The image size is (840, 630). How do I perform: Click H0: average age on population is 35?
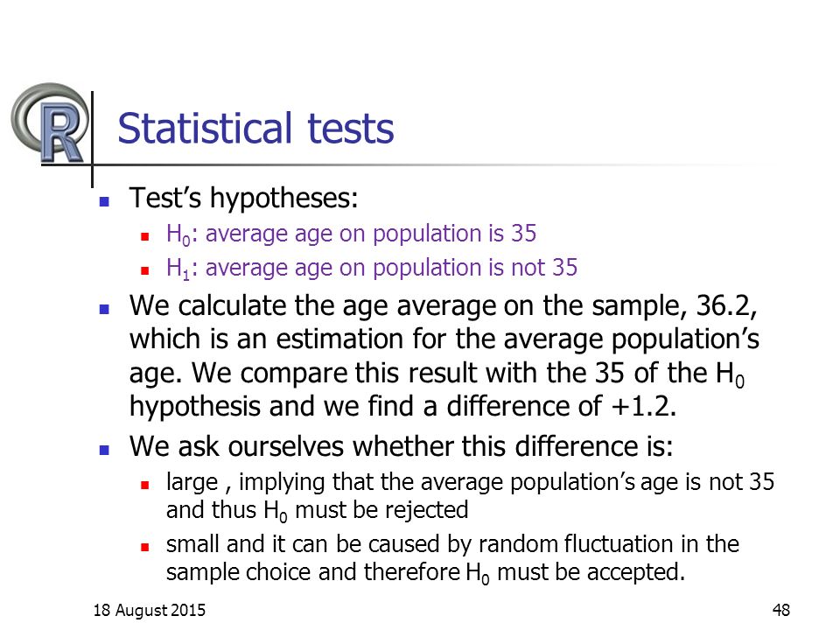pyautogui.click(x=352, y=234)
